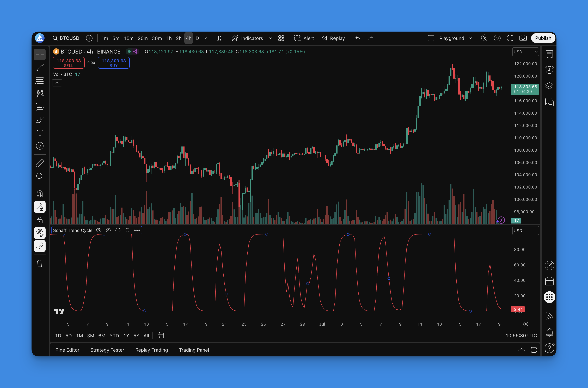Expand the bottom panel chevron
Image resolution: width=588 pixels, height=388 pixels.
coord(521,350)
